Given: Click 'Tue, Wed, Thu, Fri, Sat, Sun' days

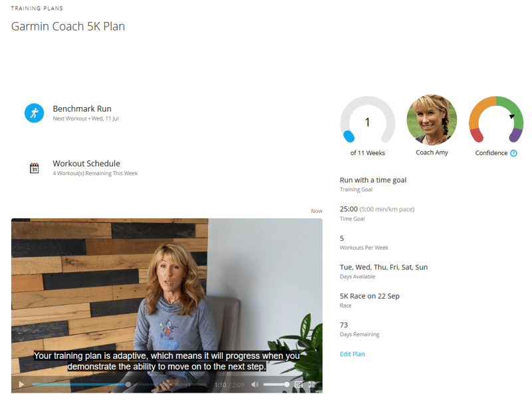Looking at the screenshot, I should [x=384, y=268].
